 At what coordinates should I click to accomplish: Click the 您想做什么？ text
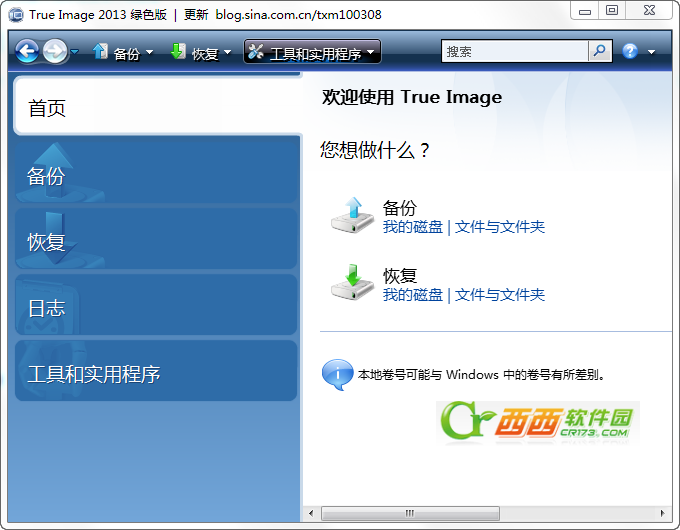[x=375, y=150]
